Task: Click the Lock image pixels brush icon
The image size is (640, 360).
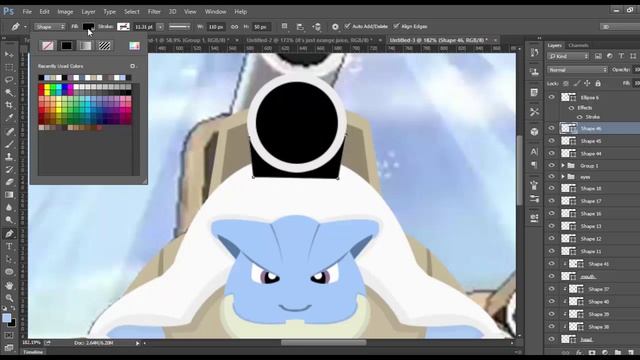Action: click(576, 83)
